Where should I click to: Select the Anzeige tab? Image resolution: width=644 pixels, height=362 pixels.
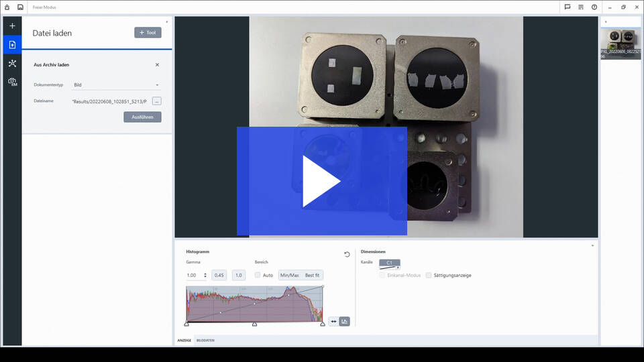[184, 341]
